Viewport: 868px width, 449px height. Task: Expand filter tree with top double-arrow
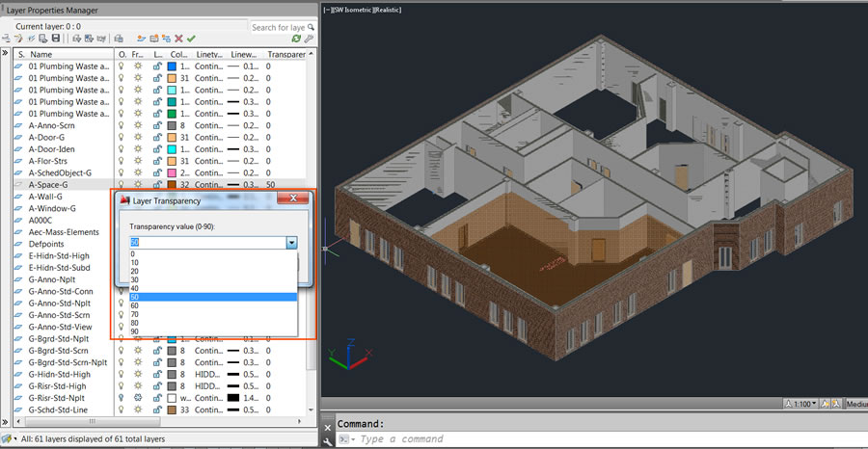pos(6,53)
